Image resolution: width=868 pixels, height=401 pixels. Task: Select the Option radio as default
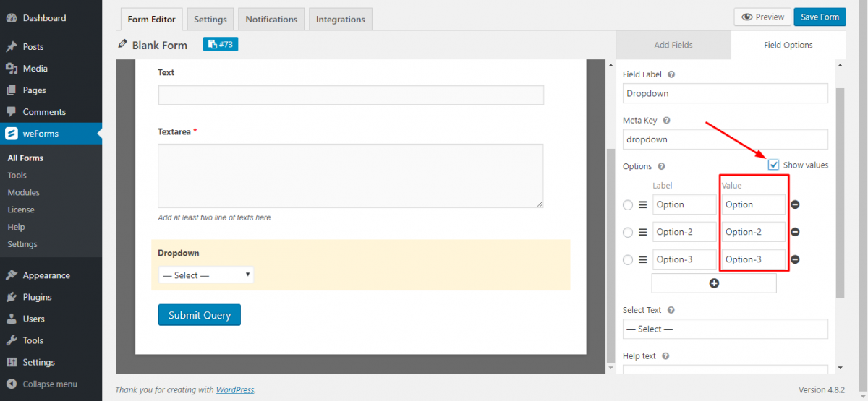click(628, 205)
